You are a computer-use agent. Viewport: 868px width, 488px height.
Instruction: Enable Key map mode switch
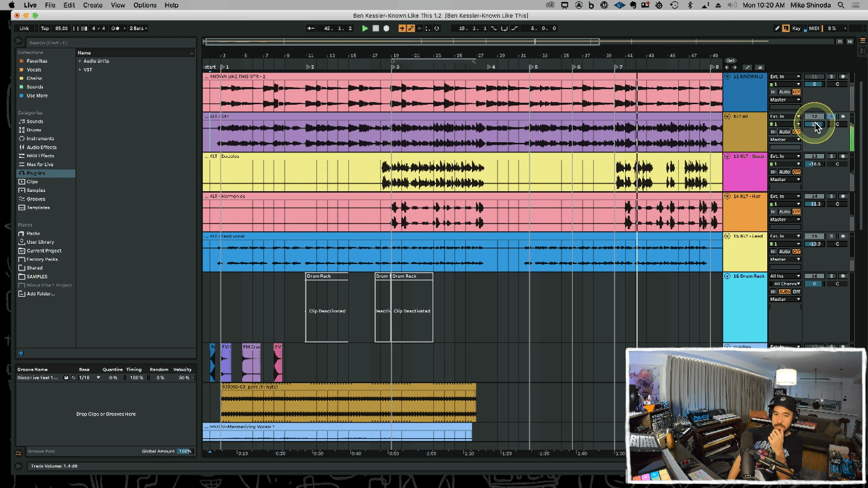[x=795, y=28]
